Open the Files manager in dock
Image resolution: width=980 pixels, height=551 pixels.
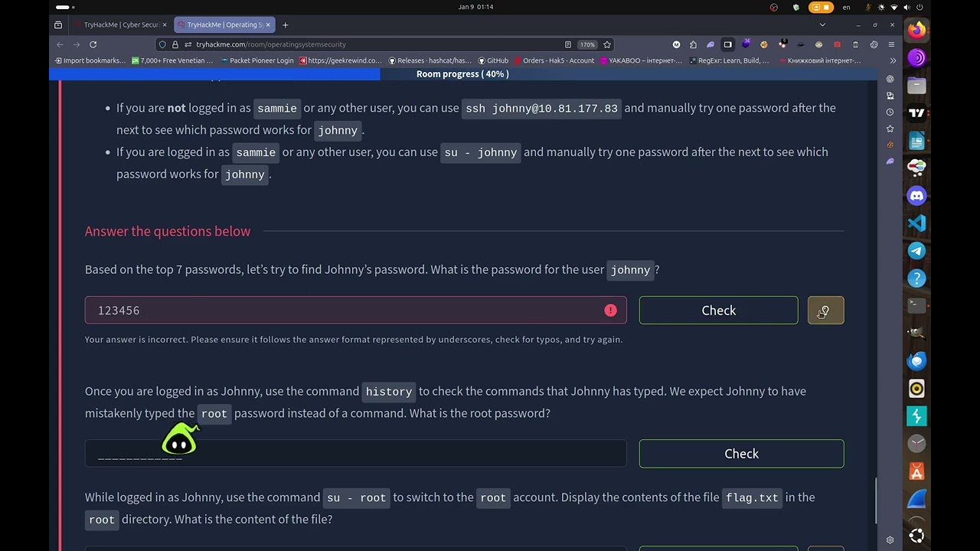[x=916, y=86]
